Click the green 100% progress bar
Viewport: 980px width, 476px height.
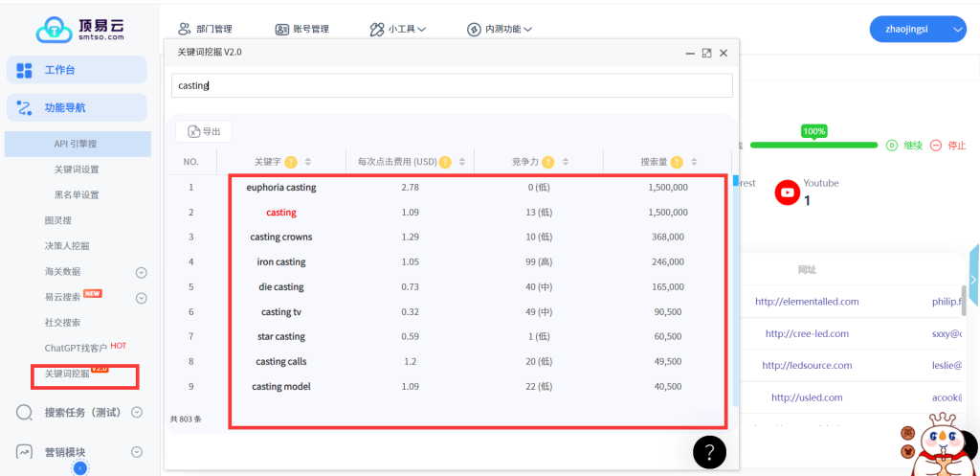pos(813,146)
